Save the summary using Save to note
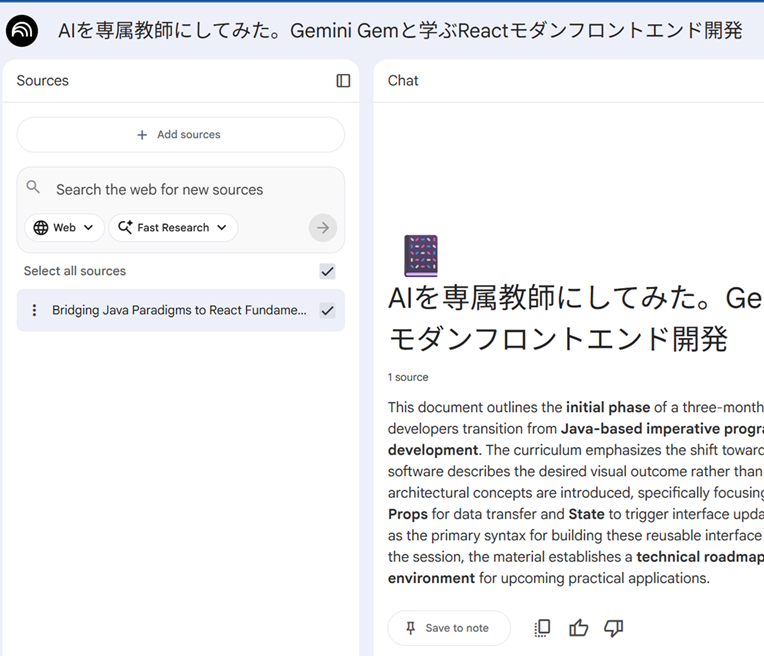 448,628
